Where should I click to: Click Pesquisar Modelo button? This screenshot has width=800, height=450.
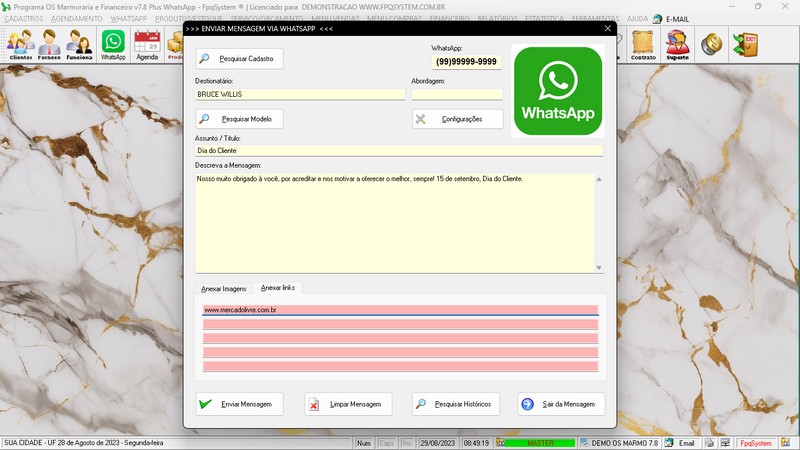(239, 119)
